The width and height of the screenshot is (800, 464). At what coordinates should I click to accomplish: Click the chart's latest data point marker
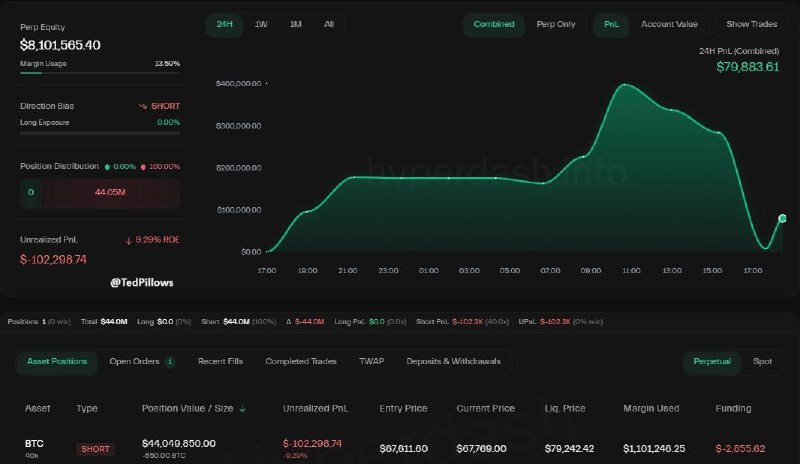[x=783, y=217]
